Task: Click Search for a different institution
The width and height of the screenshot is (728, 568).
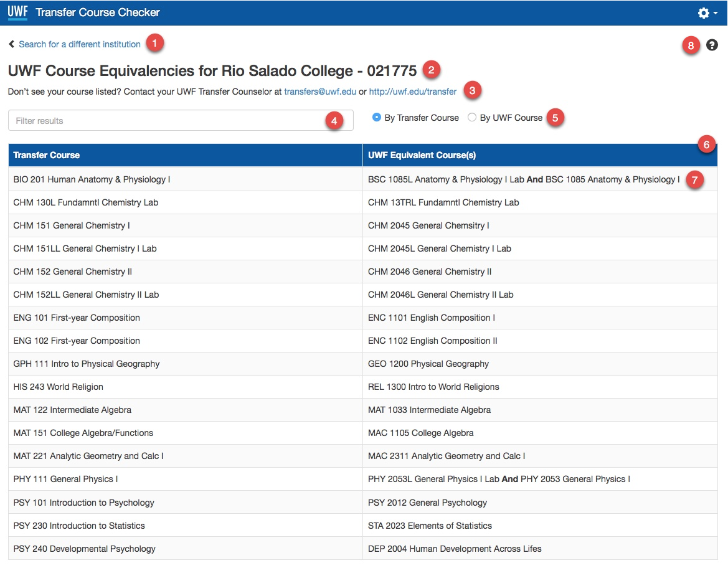Action: coord(79,44)
